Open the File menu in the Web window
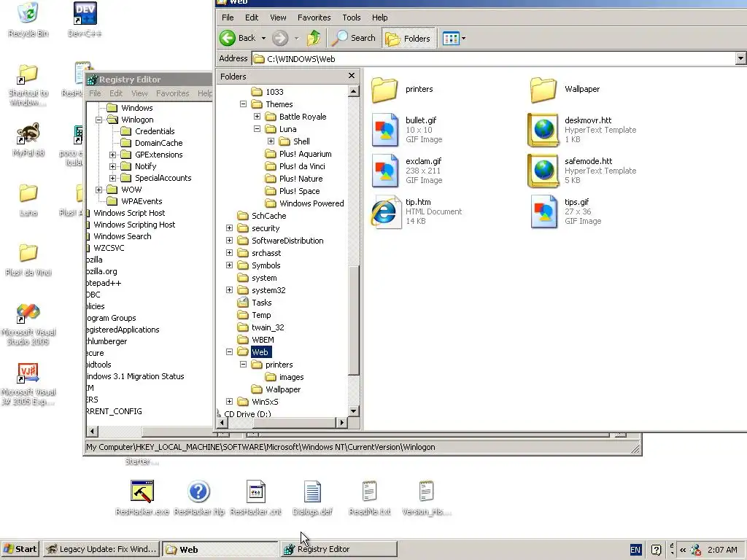The image size is (747, 560). (228, 17)
